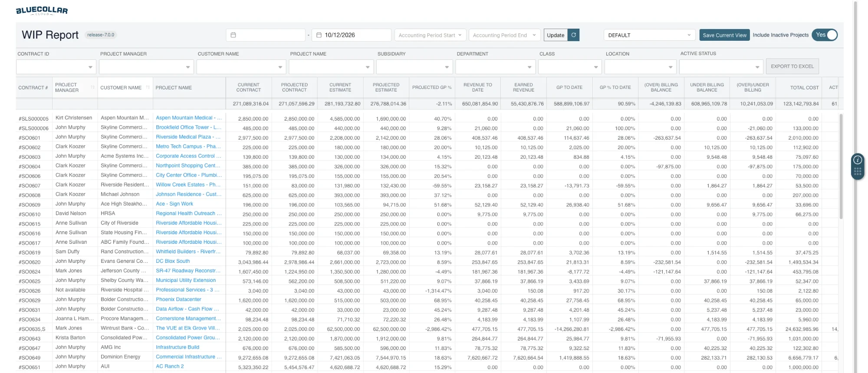Click the Projected GP % column header

432,88
